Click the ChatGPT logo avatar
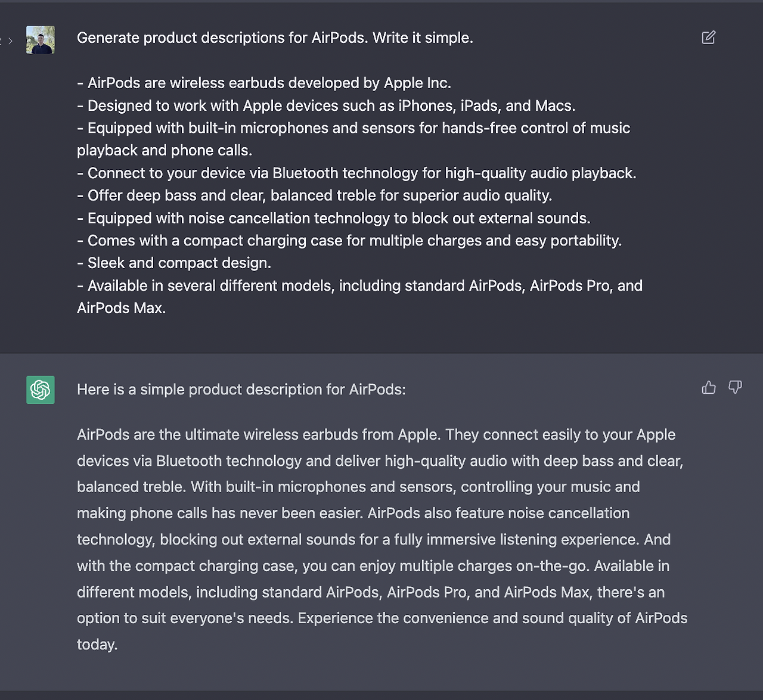The height and width of the screenshot is (700, 763). 41,390
